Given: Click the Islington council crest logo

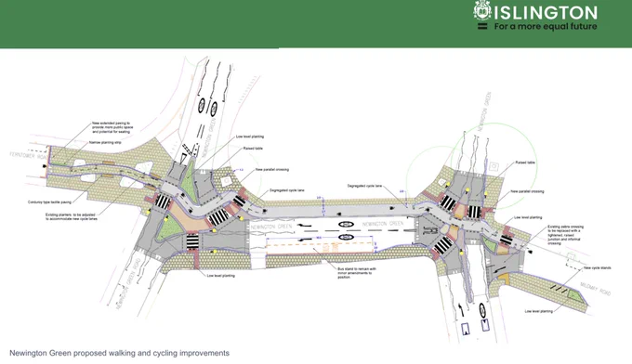Looking at the screenshot, I should point(482,11).
